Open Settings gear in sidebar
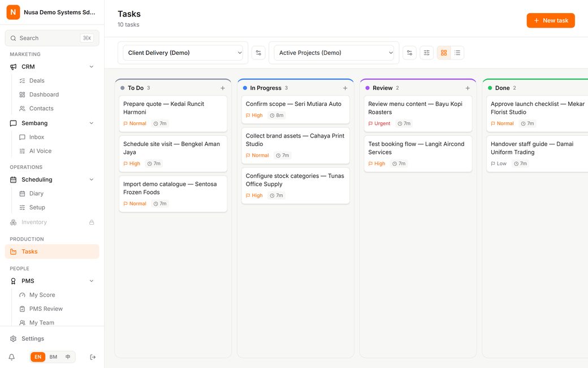The height and width of the screenshot is (368, 588). pyautogui.click(x=13, y=339)
